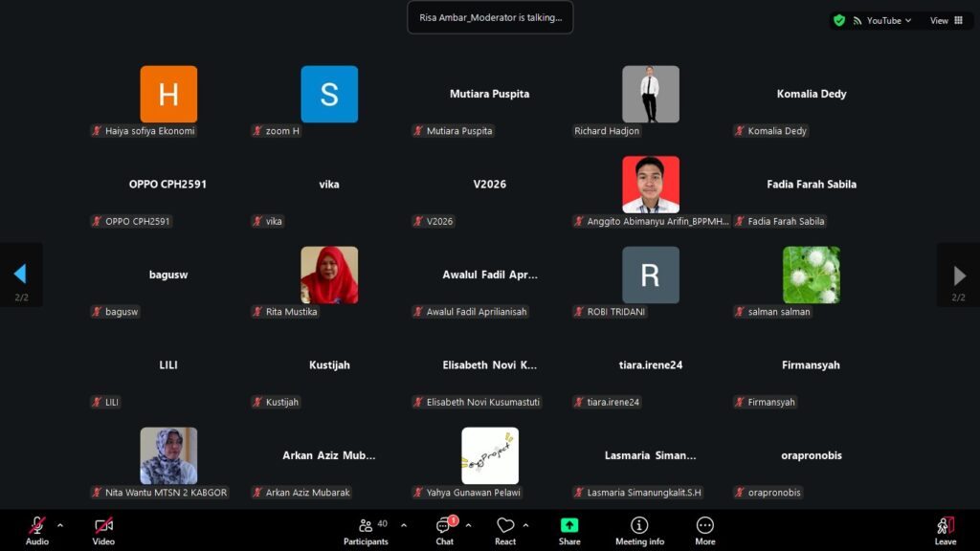Screen dimensions: 980x551
Task: Click the green encryption shield icon
Action: [x=839, y=20]
